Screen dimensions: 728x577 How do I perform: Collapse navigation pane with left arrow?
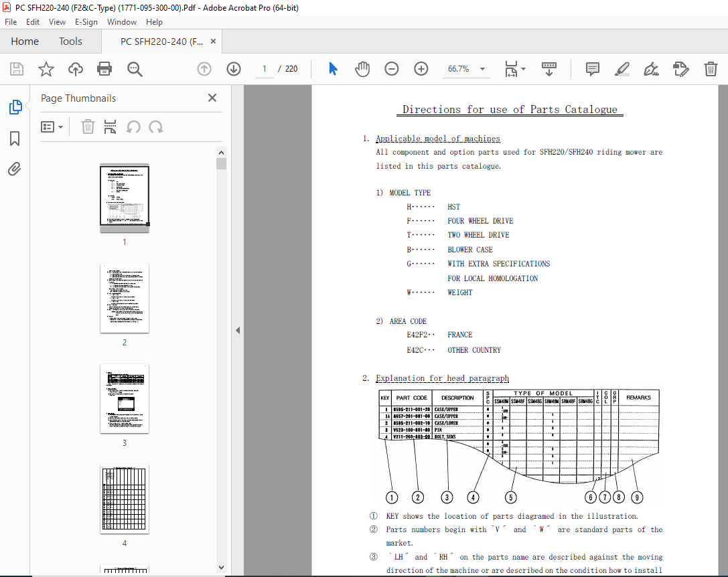[238, 331]
